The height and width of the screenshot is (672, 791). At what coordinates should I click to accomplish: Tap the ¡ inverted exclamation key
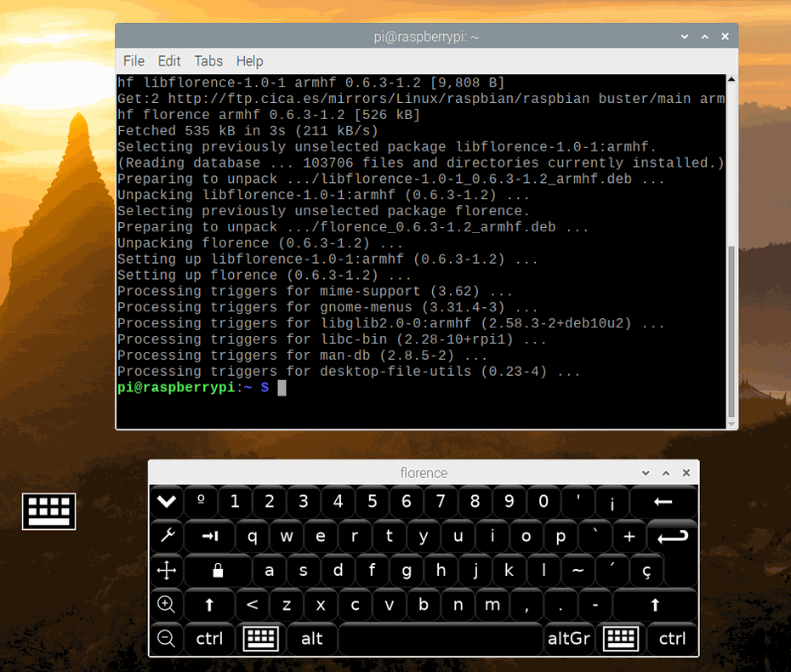pos(612,502)
